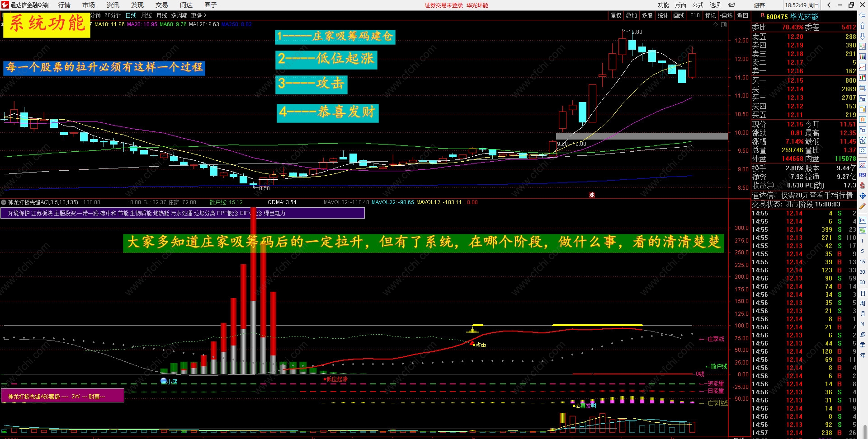Click the 攻击 signal marker on indicator
The height and width of the screenshot is (439, 868).
click(479, 345)
